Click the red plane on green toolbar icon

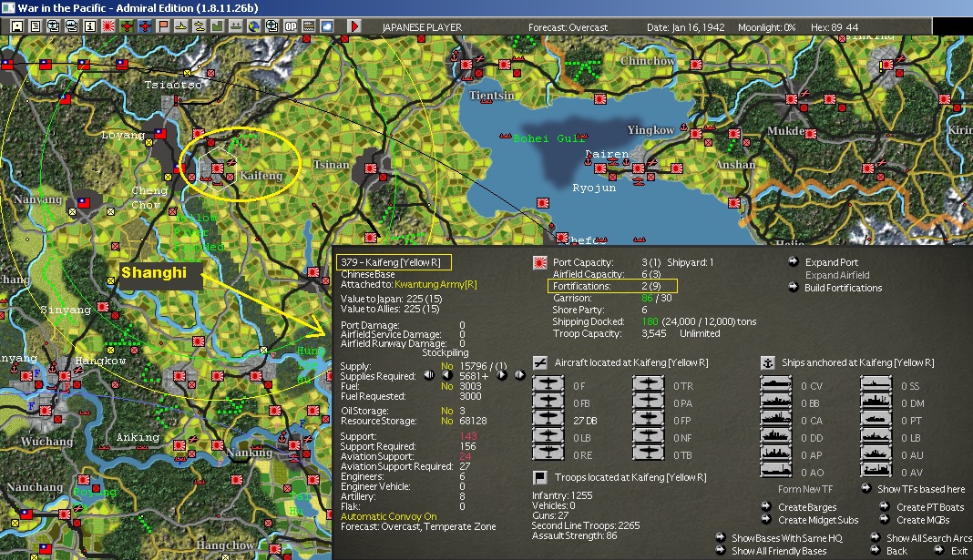point(127,26)
